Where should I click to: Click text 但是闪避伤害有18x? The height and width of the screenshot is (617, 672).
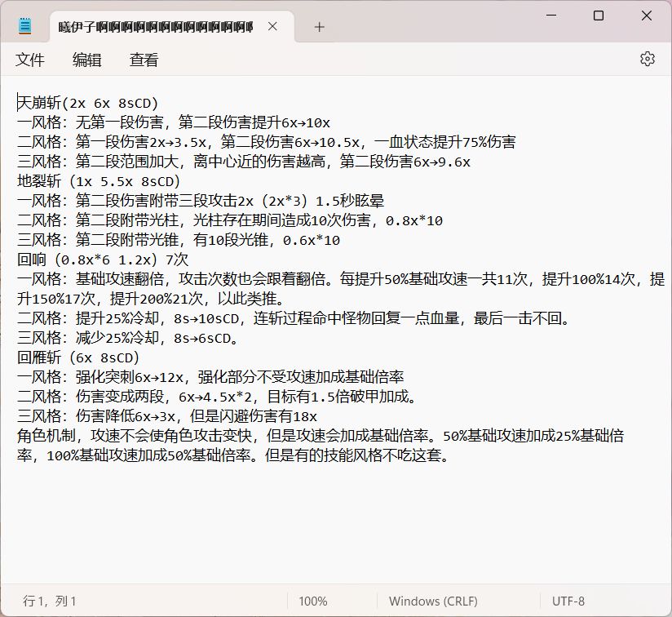254,416
